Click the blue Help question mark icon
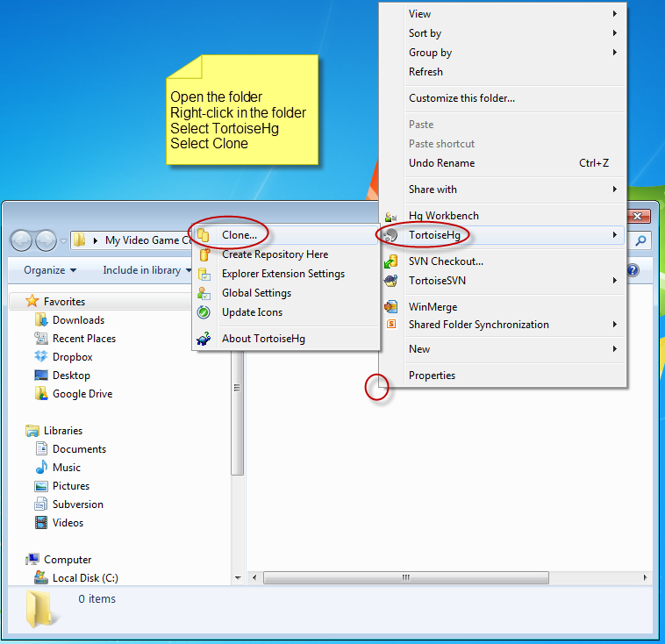Image resolution: width=665 pixels, height=644 pixels. [x=633, y=270]
